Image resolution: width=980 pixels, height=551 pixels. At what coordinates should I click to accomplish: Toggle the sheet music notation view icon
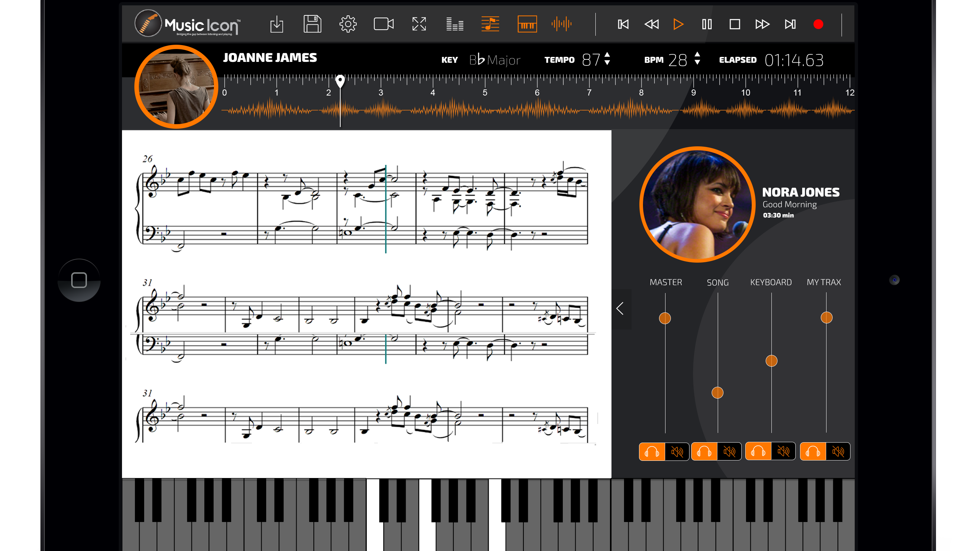tap(490, 24)
